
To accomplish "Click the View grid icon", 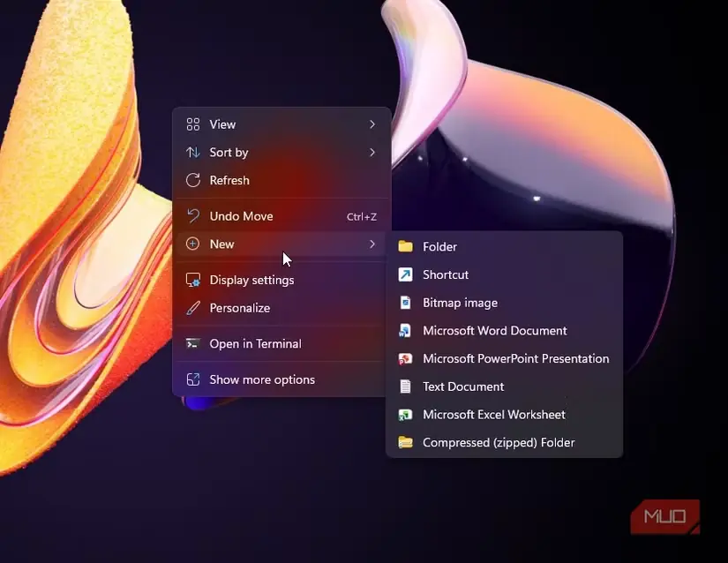I will point(192,124).
